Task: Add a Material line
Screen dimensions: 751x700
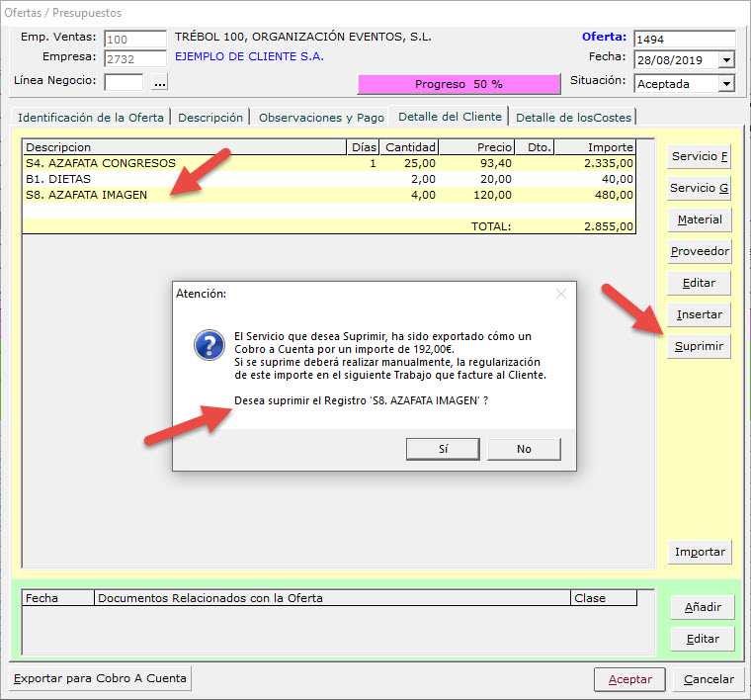Action: click(x=700, y=219)
